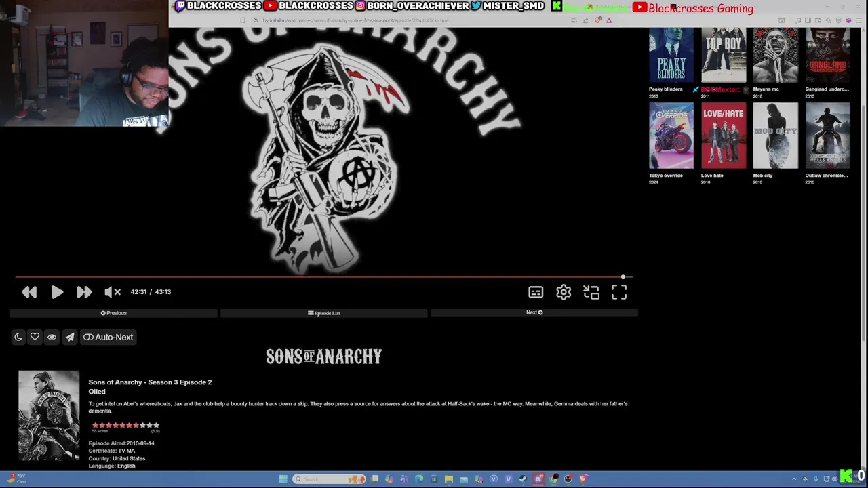
Task: Share via the paper plane icon
Action: (69, 337)
